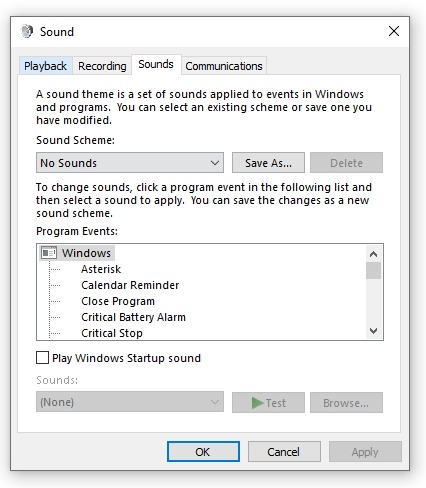This screenshot has height=488, width=426.
Task: Open the Sounds (None) dropdown
Action: coord(130,402)
